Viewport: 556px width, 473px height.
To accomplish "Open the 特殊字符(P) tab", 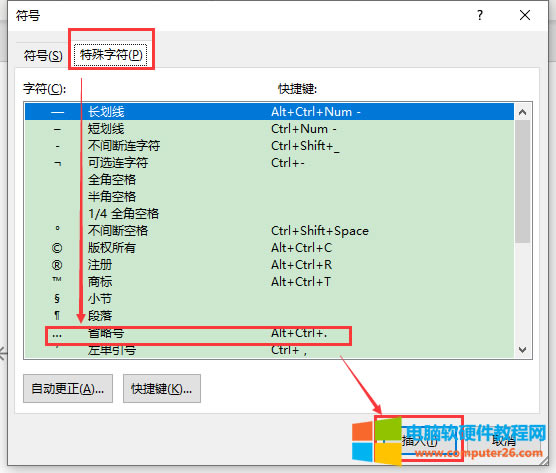I will point(111,55).
